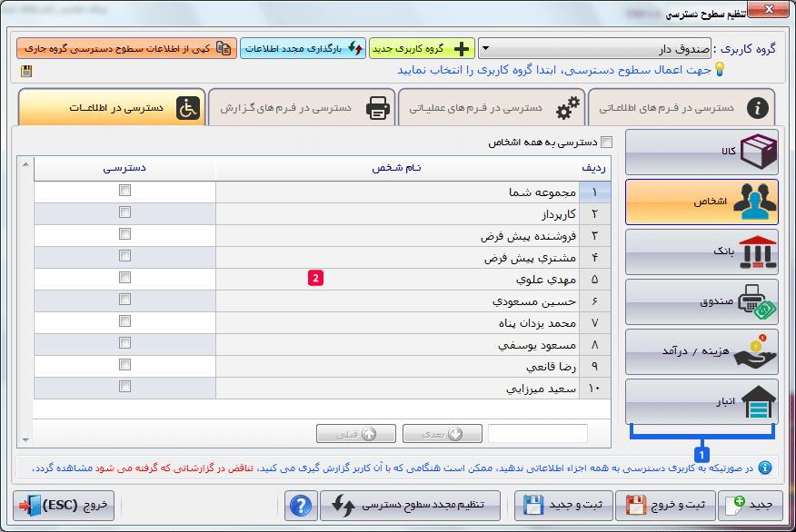Viewport: 796px width, 532px height.
Task: Click the orange کپی از اطلاعات سطوح دسترسی button
Action: [127, 49]
